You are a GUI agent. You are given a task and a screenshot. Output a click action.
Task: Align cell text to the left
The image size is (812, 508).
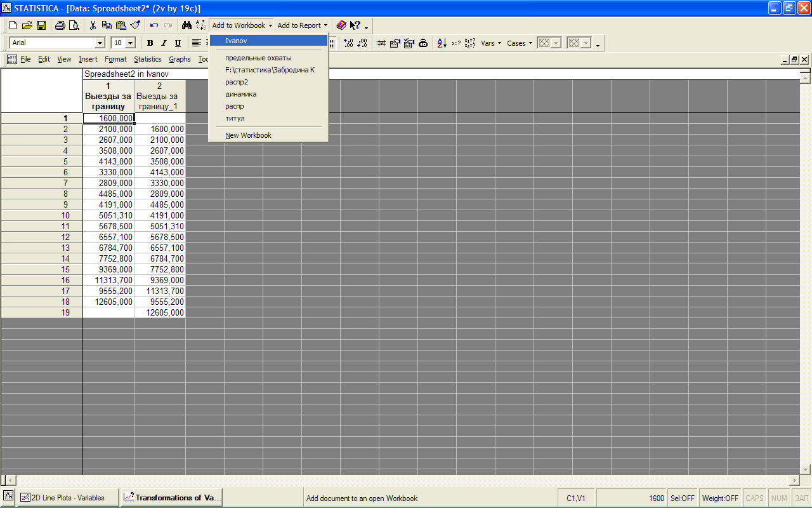[x=197, y=43]
